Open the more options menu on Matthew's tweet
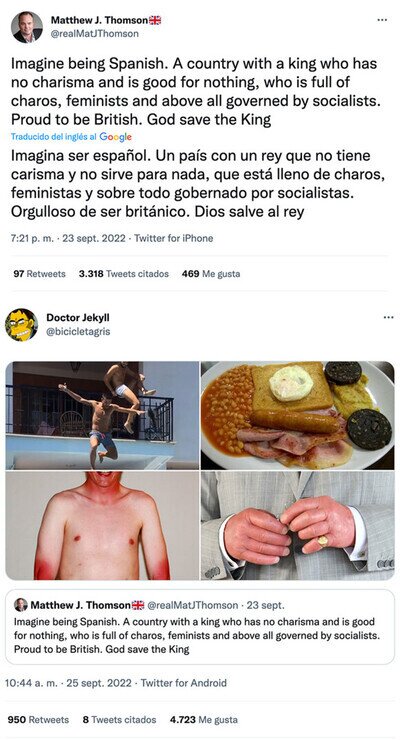This screenshot has height=740, width=400. 383,20
